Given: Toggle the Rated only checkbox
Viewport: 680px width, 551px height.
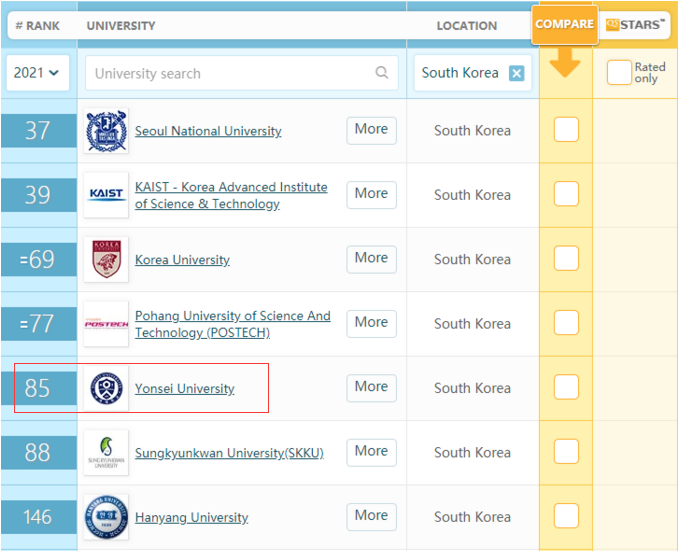Looking at the screenshot, I should coord(619,72).
